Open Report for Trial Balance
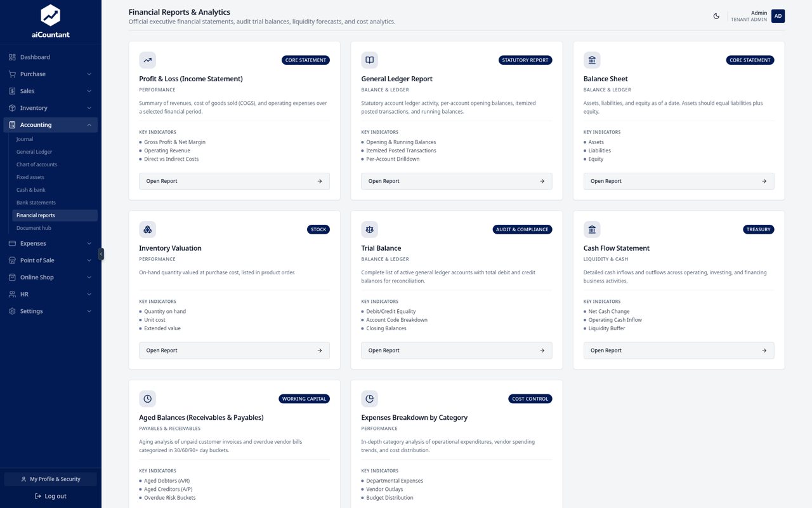Screen dimensions: 812x508 pos(456,351)
